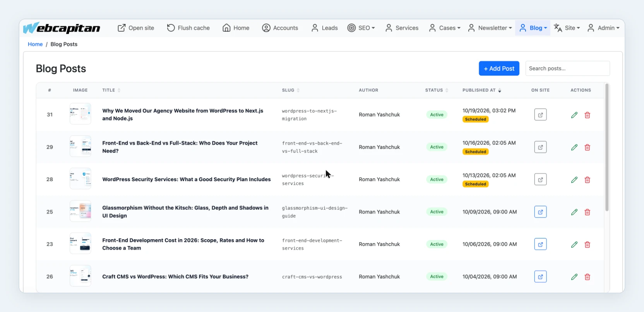This screenshot has height=312, width=644.
Task: Flush cache from the top navigation
Action: click(x=188, y=28)
